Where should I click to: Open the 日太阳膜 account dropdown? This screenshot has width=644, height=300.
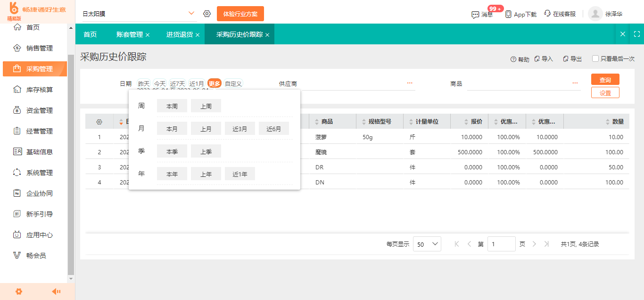pyautogui.click(x=191, y=14)
